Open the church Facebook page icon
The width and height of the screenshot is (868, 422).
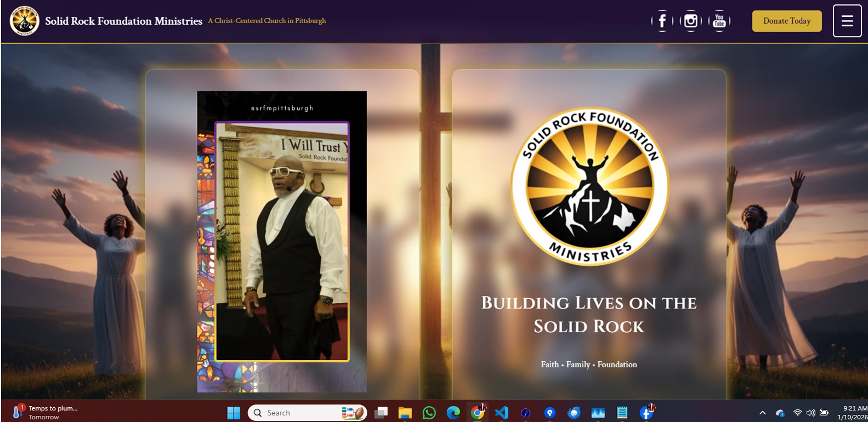(x=662, y=21)
